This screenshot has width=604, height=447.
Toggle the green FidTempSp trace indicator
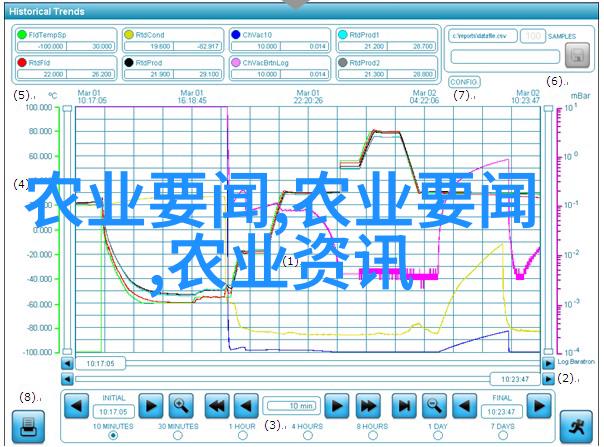pyautogui.click(x=22, y=35)
